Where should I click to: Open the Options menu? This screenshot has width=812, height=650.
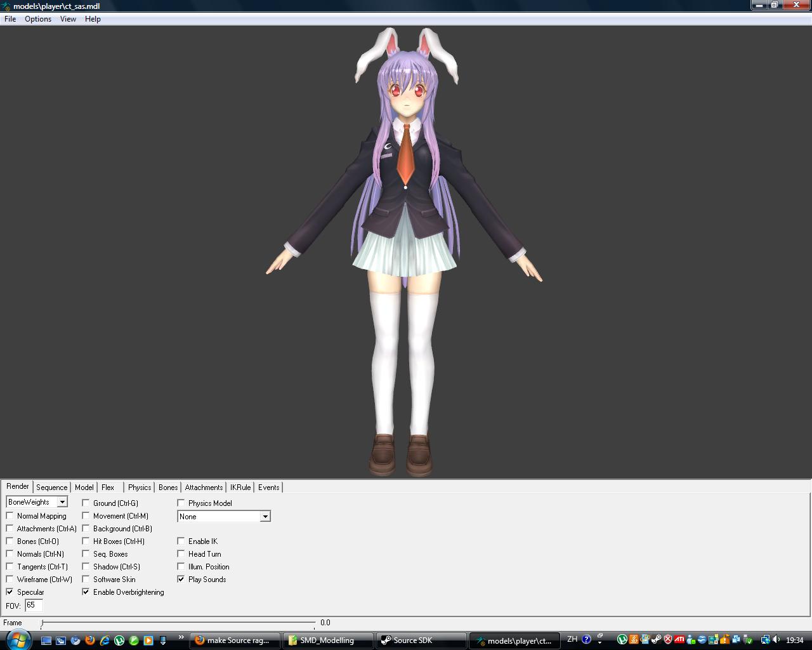[38, 19]
